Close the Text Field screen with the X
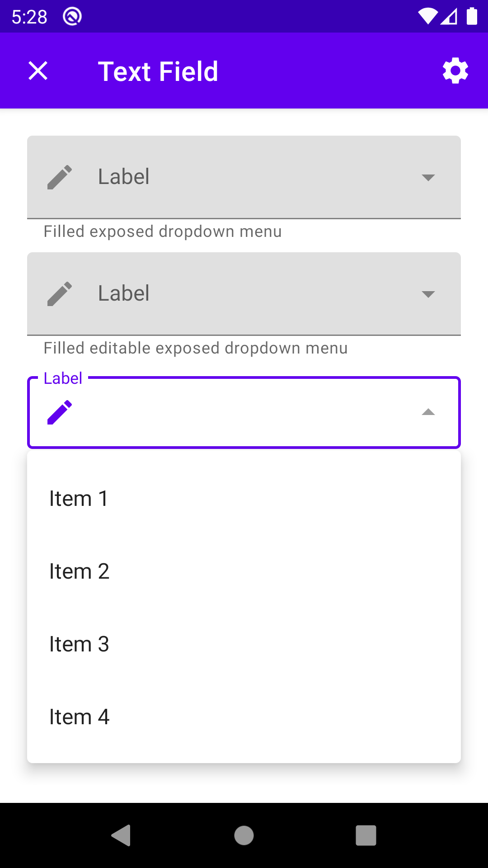Screen dimensions: 488x868 coord(38,71)
